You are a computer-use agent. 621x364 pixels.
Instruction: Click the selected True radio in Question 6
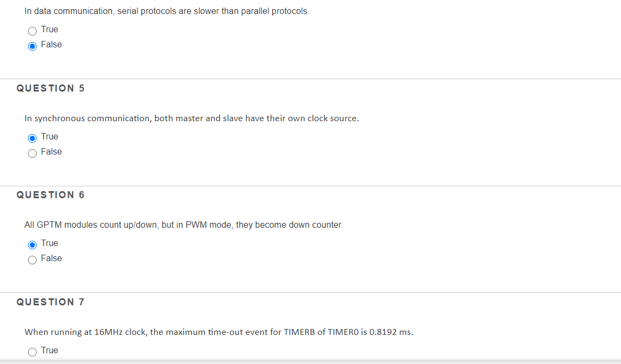pyautogui.click(x=32, y=244)
